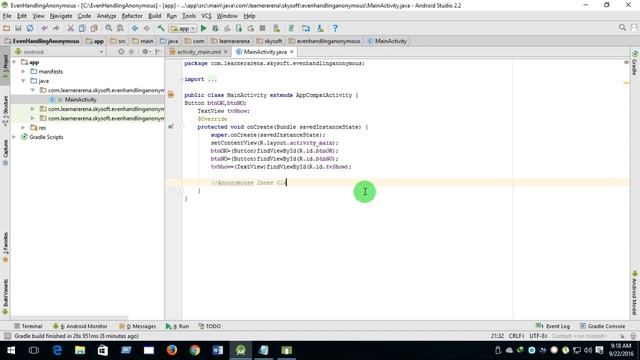Open the Terminal tool window

point(28,326)
